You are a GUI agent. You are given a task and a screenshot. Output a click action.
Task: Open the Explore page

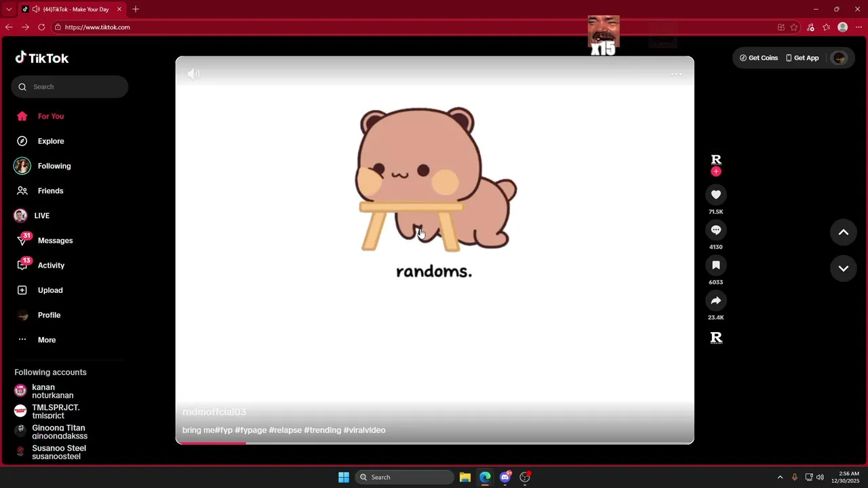(41, 141)
